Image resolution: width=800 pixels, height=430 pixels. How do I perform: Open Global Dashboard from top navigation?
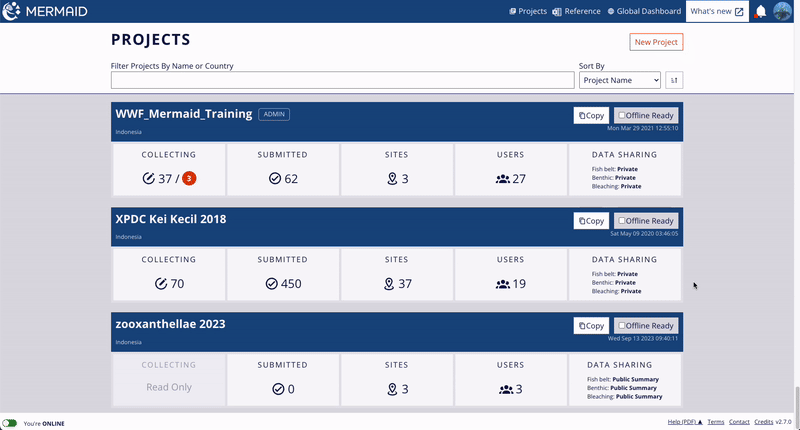point(644,12)
